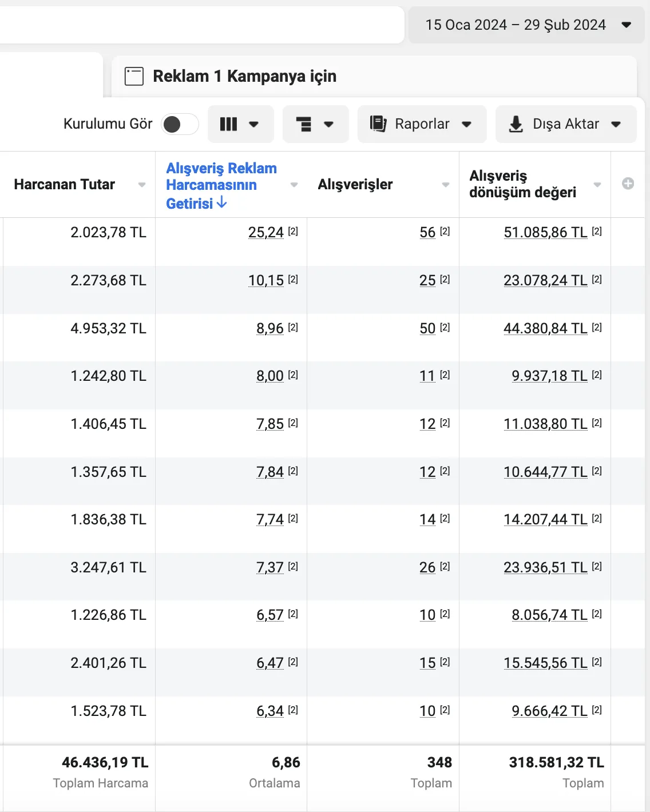
Task: Toggle the Kurulumu Gör switch
Action: [180, 124]
